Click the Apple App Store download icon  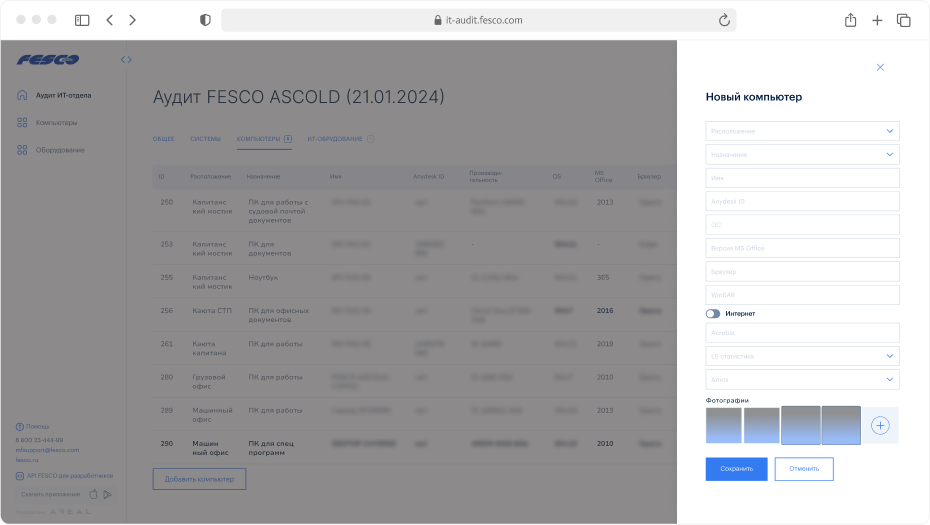94,494
